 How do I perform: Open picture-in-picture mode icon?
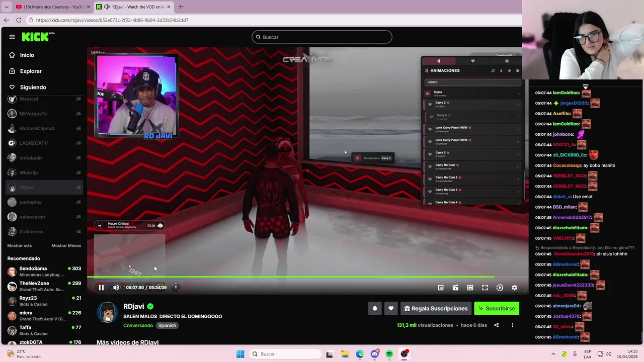coord(441,288)
